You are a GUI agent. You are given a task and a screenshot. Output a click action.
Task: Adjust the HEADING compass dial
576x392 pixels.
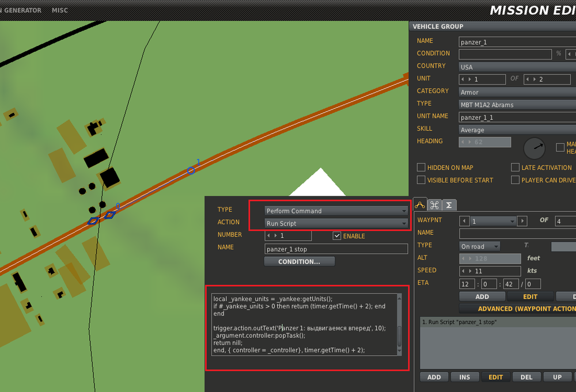[535, 148]
